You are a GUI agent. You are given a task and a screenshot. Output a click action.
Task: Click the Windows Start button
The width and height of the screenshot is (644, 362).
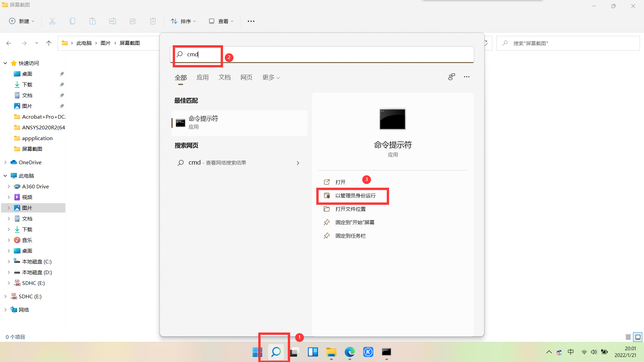257,352
